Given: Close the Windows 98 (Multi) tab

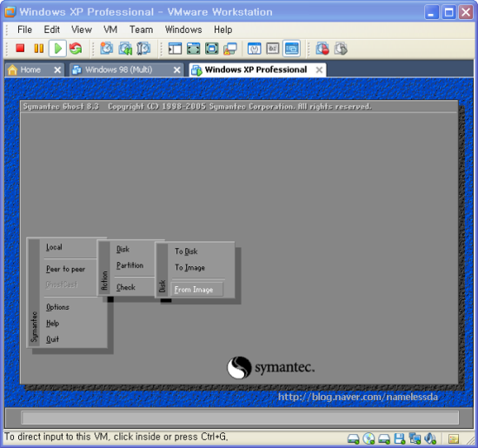Looking at the screenshot, I should tap(176, 70).
